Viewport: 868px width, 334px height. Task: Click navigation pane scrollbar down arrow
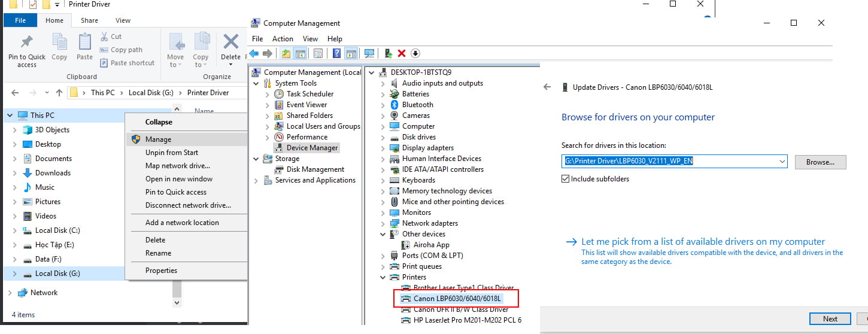pos(177,303)
